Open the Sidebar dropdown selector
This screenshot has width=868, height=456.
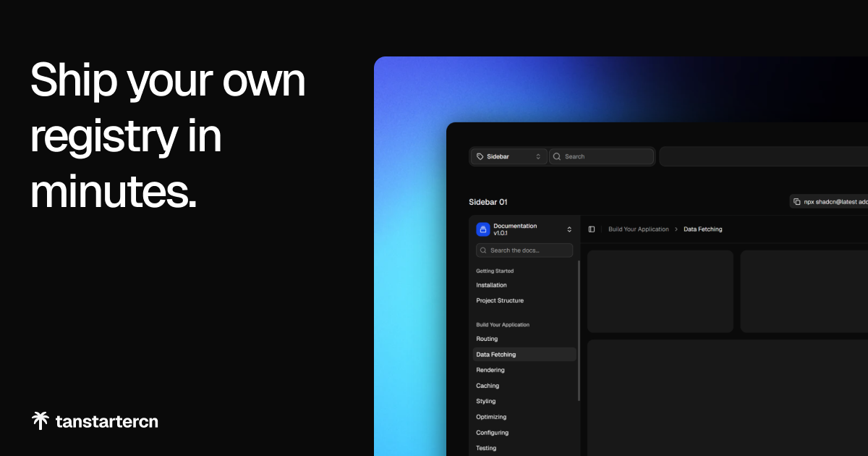coord(509,156)
